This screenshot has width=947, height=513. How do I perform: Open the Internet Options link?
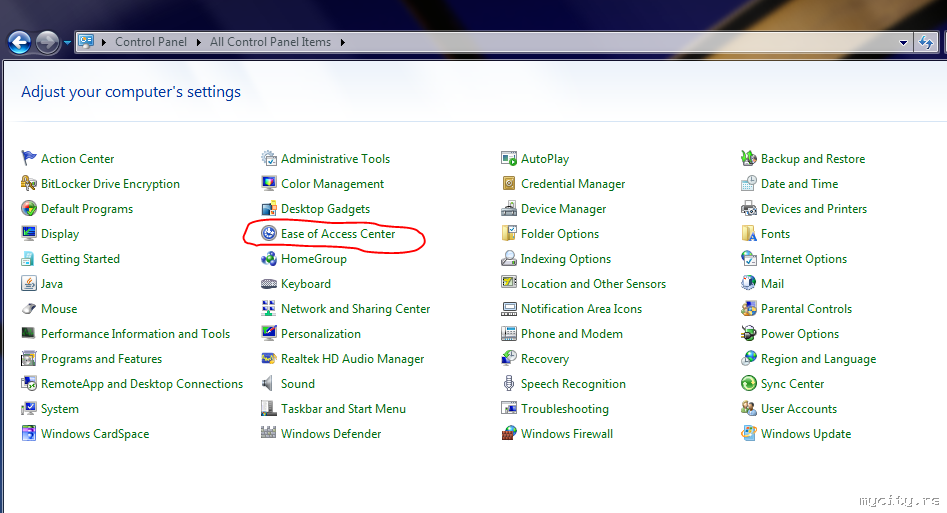tap(803, 259)
